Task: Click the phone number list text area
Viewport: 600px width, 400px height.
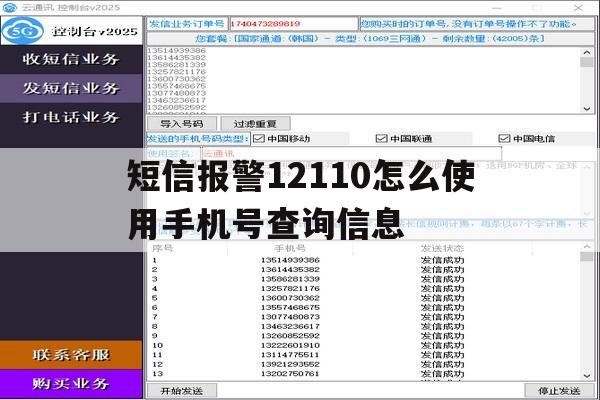Action: coord(364,80)
